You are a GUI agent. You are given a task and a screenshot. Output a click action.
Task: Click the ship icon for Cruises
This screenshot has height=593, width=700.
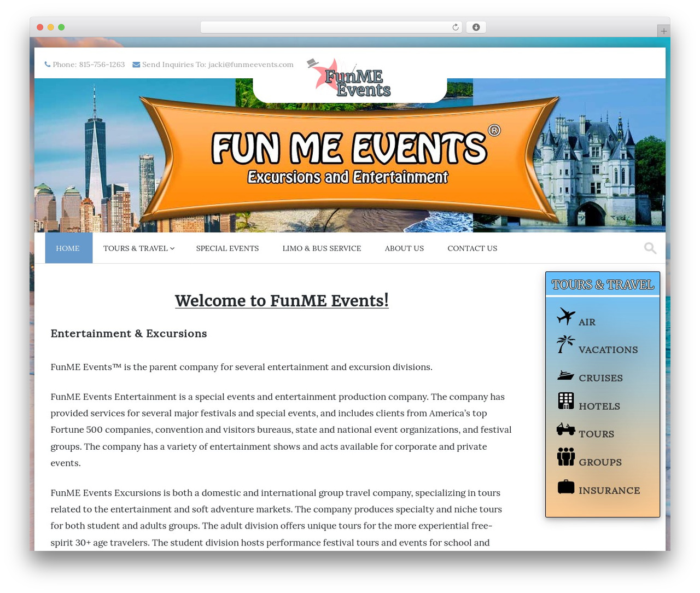pos(566,375)
